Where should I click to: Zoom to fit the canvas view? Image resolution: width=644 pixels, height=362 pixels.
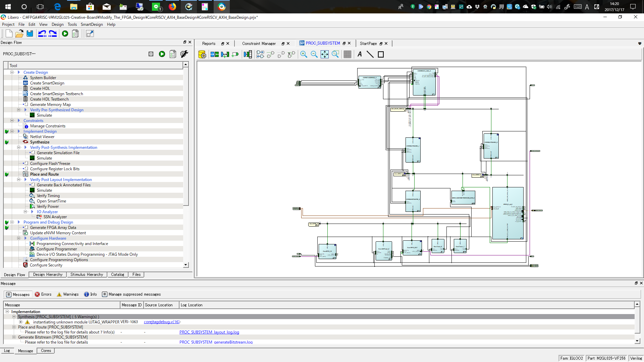click(325, 54)
